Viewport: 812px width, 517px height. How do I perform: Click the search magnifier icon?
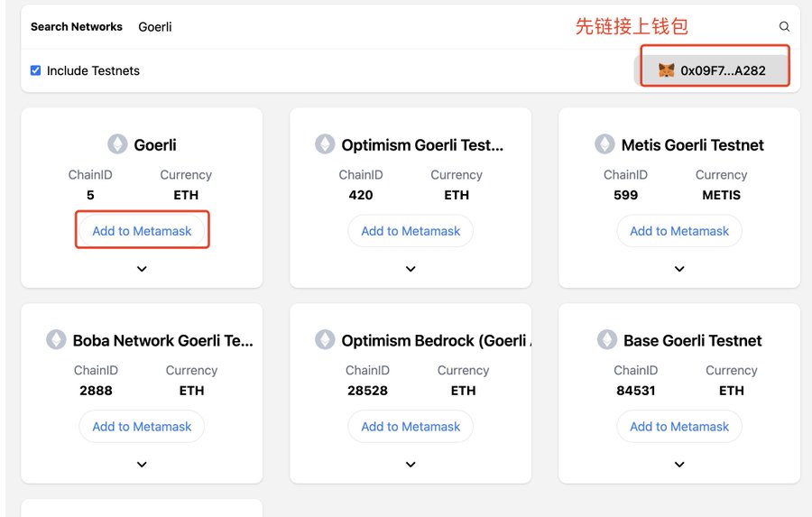tap(784, 27)
